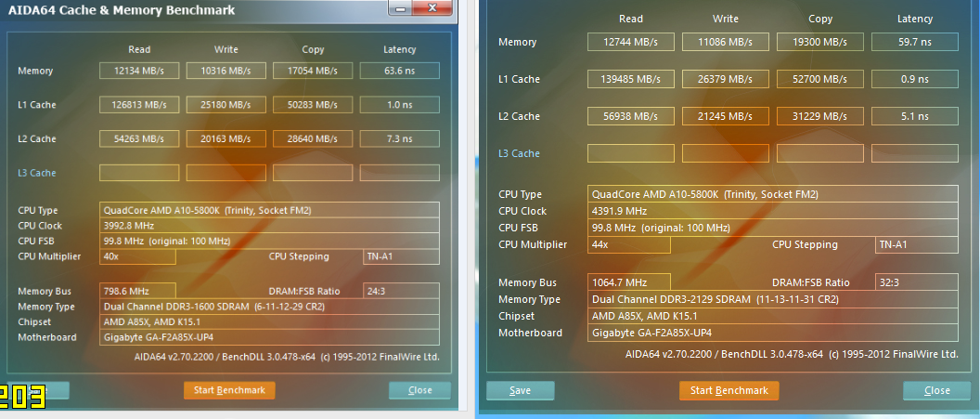Click the 3992.8 MHz CPU Clock field
This screenshot has width=980, height=419.
click(269, 226)
